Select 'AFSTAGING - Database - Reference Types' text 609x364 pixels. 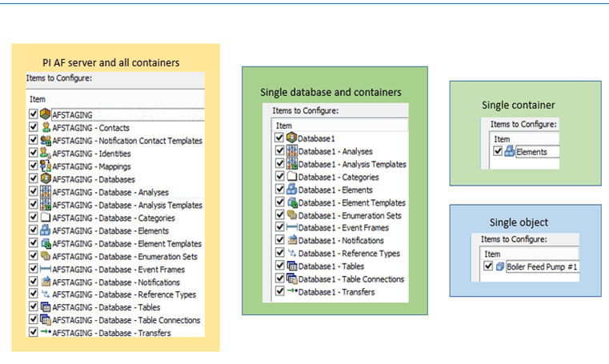(124, 294)
